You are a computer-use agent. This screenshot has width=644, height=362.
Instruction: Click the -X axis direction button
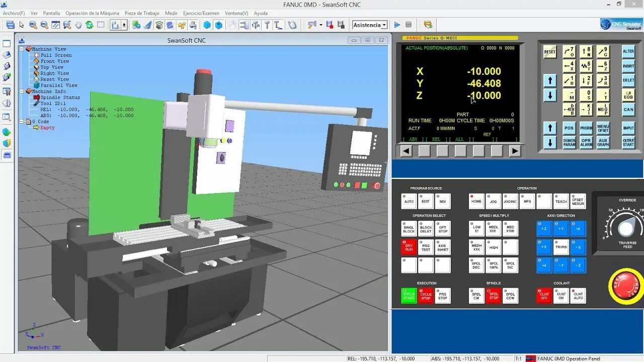(x=579, y=247)
